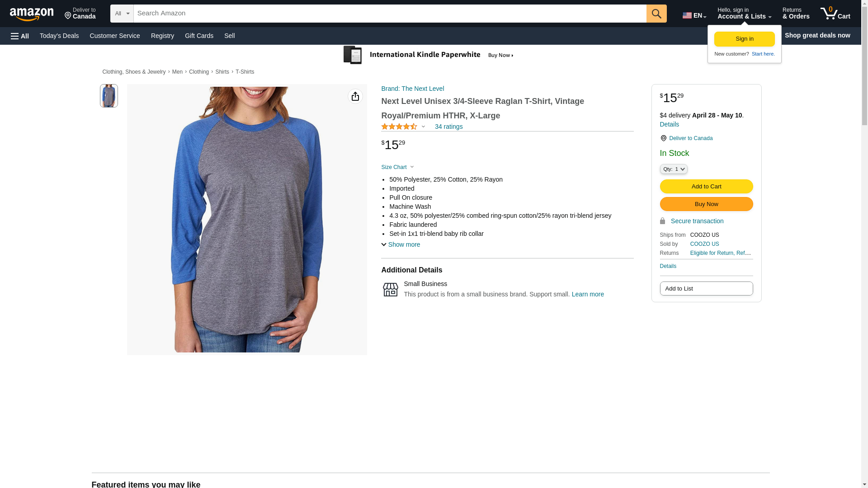Screen dimensions: 868x488
Task: Click the COOZO US seller link
Action: click(704, 244)
